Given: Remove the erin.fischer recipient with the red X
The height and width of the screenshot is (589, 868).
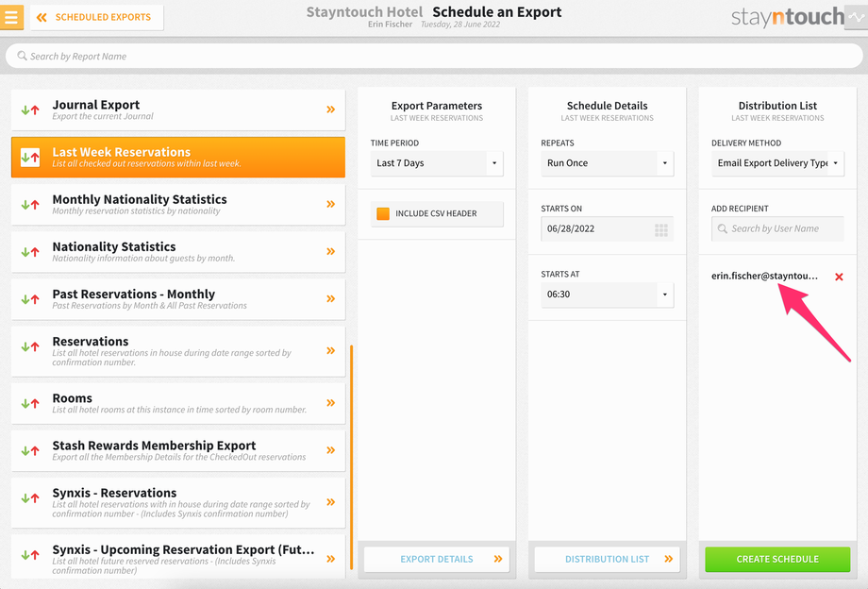Looking at the screenshot, I should [839, 277].
